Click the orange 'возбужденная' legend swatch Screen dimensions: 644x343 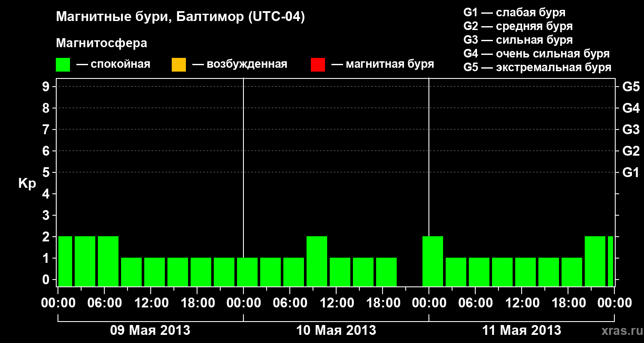(179, 65)
